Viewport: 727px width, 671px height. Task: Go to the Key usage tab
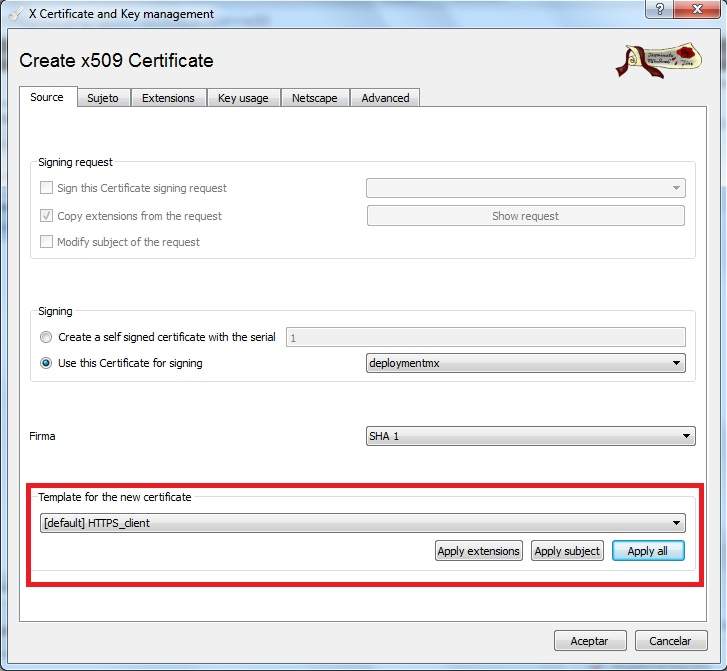pos(243,98)
